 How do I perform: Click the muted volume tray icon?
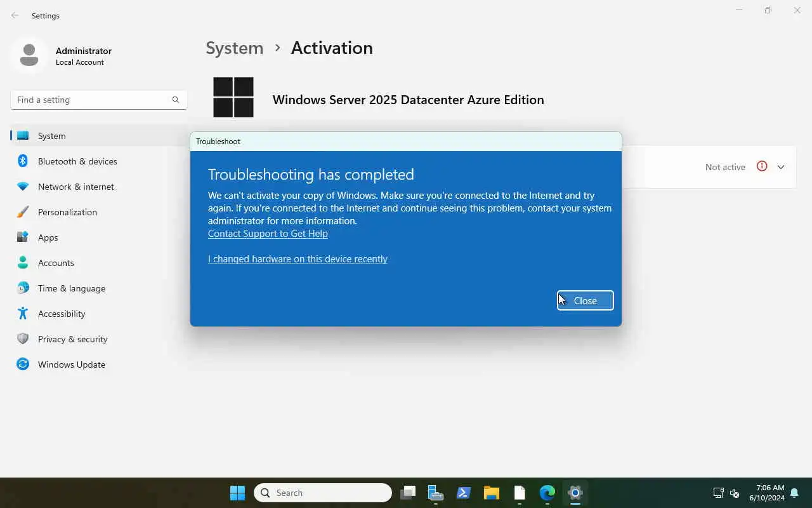[735, 493]
